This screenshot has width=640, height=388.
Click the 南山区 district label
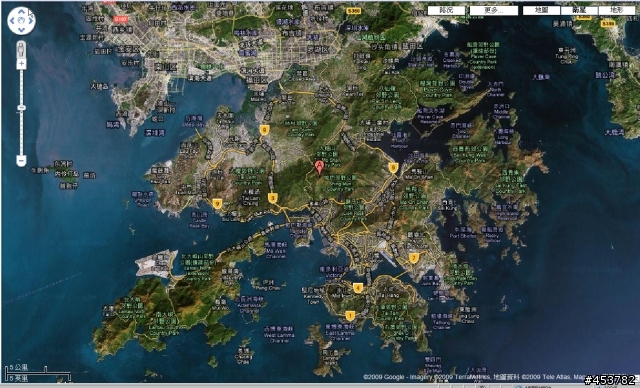pyautogui.click(x=165, y=67)
